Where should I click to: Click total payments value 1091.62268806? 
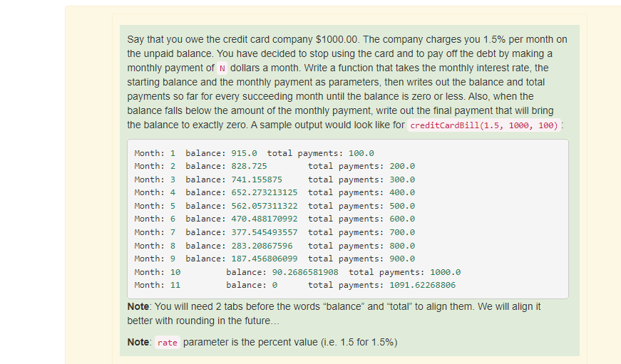tap(423, 285)
